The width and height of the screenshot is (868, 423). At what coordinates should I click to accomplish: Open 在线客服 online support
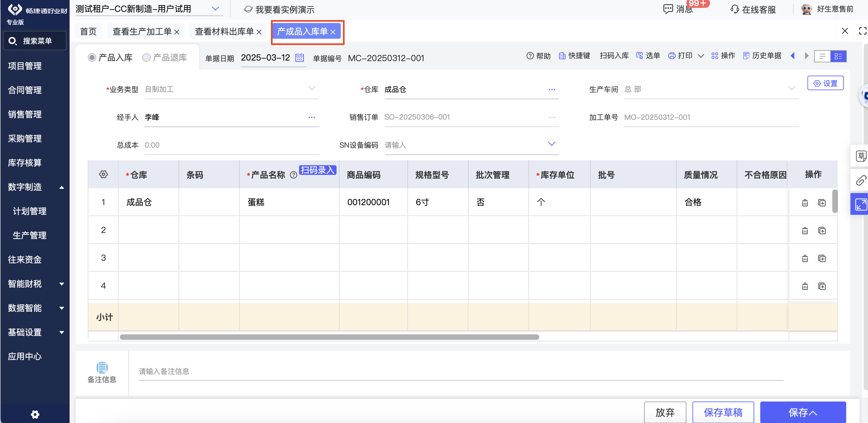[x=753, y=9]
